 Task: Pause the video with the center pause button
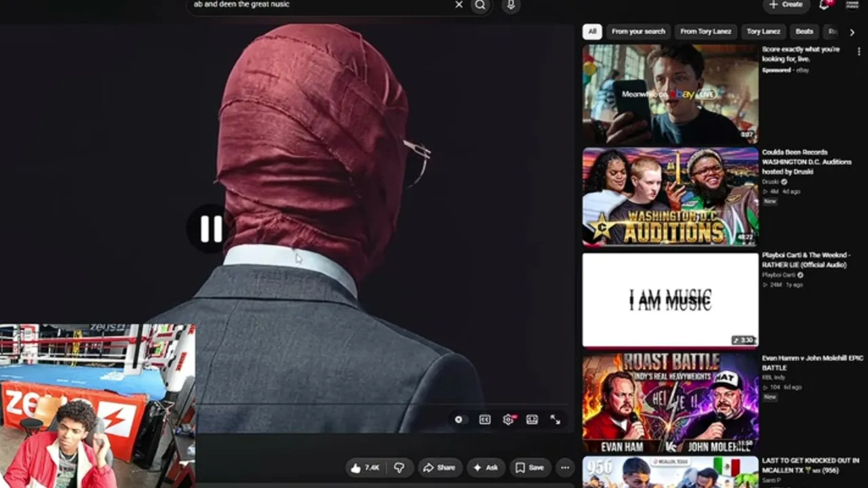211,229
